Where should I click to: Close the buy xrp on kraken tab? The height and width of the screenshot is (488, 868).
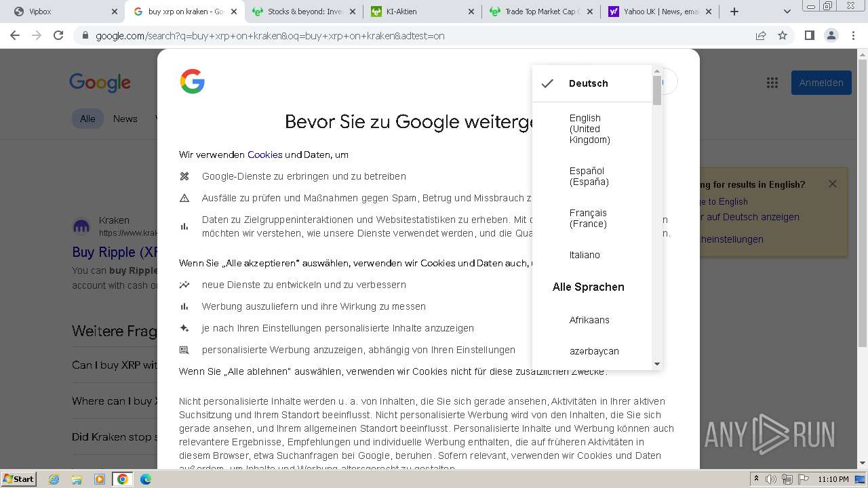point(234,12)
